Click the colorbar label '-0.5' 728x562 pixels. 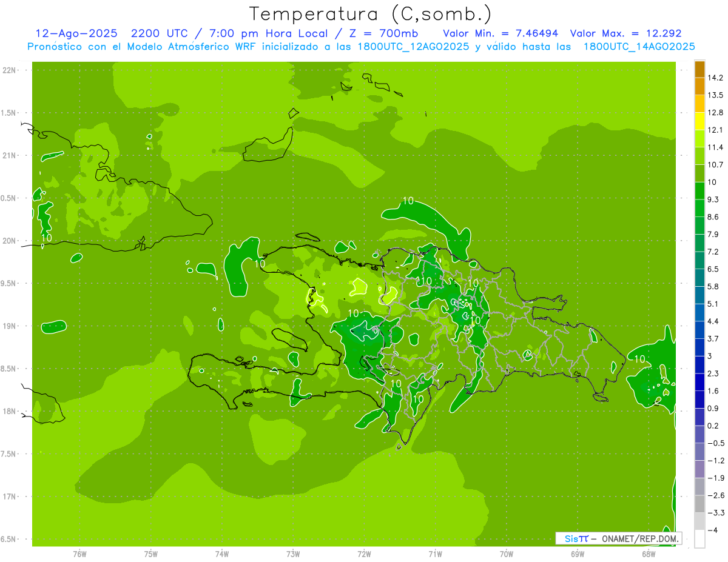click(716, 443)
